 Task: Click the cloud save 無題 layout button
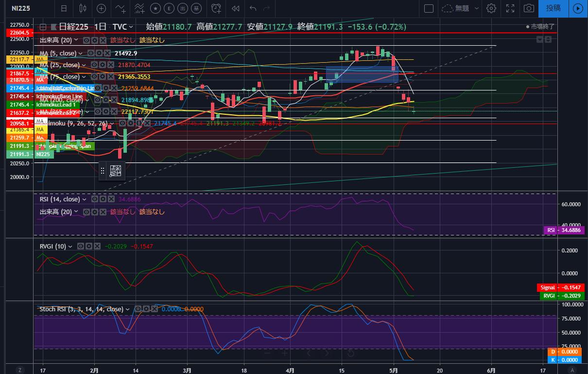(x=455, y=8)
